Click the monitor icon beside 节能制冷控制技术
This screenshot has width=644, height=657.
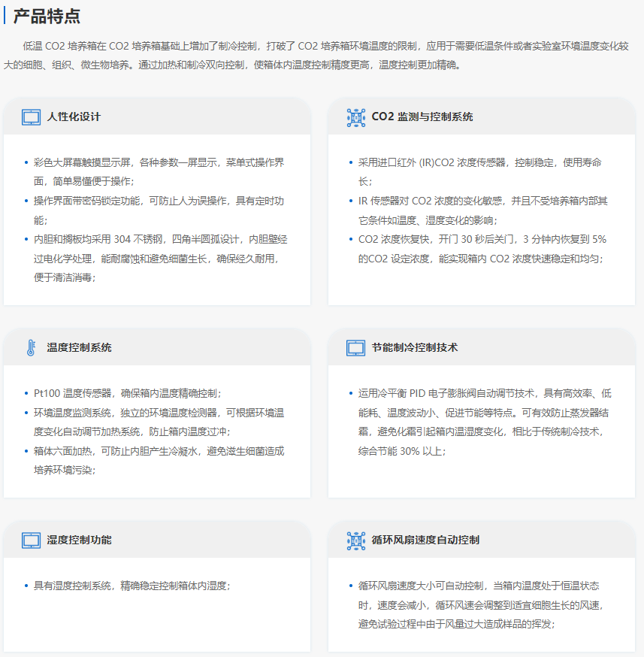pyautogui.click(x=355, y=348)
